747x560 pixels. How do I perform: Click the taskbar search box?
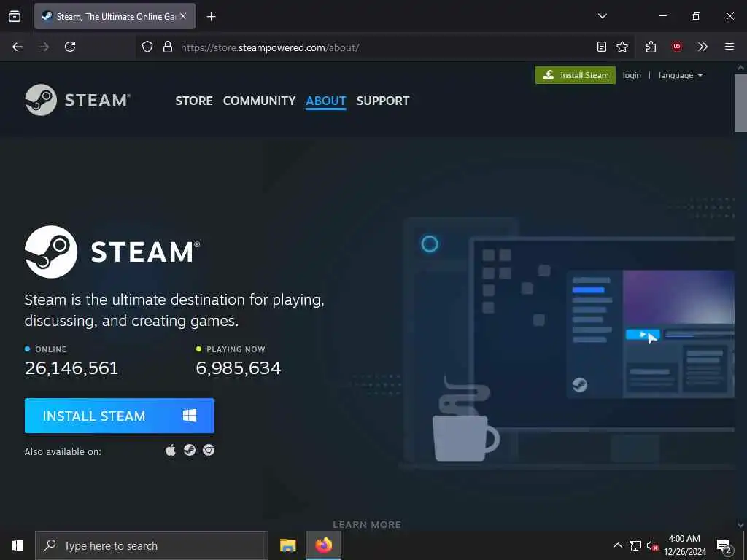tap(152, 545)
